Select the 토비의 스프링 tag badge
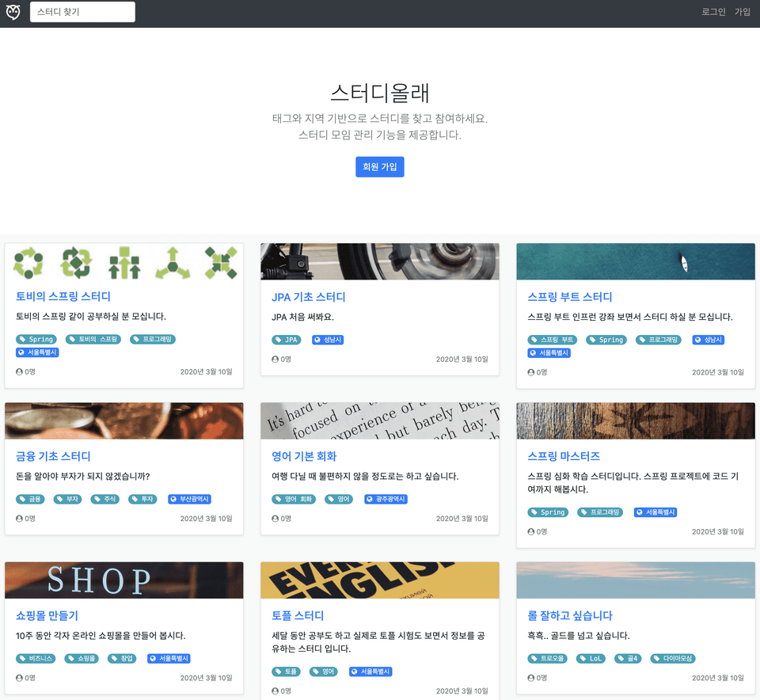The image size is (760, 700). click(93, 340)
